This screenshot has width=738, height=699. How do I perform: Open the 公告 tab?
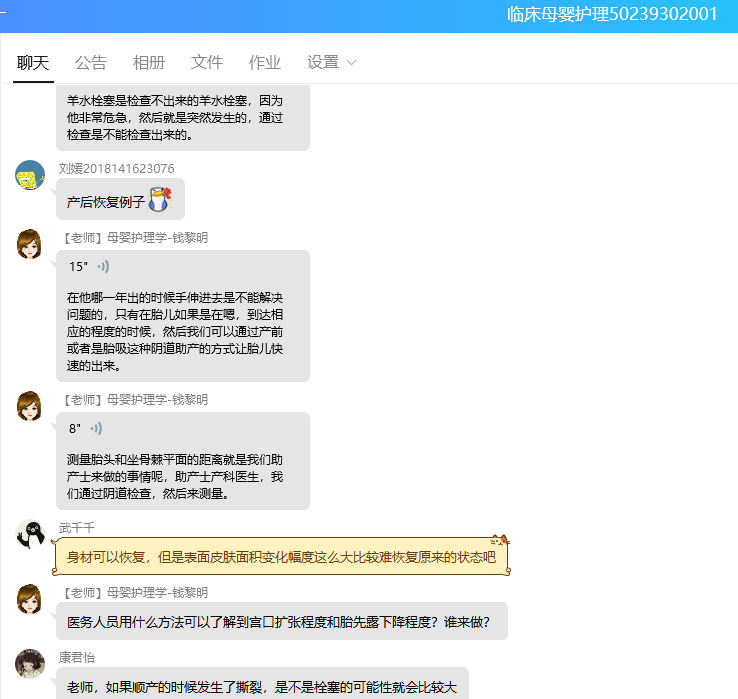coord(91,62)
